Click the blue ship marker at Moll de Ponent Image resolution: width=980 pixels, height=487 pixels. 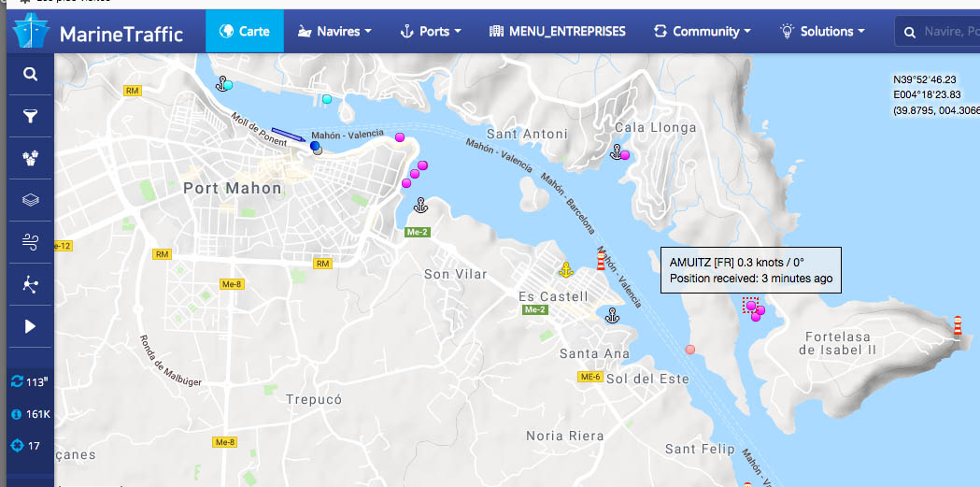[x=315, y=145]
